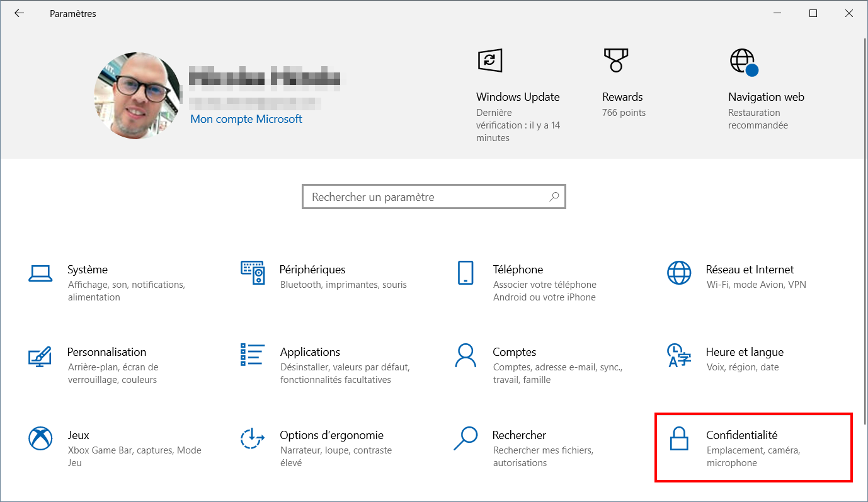Open the Confidentialité padlock icon
This screenshot has width=868, height=502.
point(678,438)
